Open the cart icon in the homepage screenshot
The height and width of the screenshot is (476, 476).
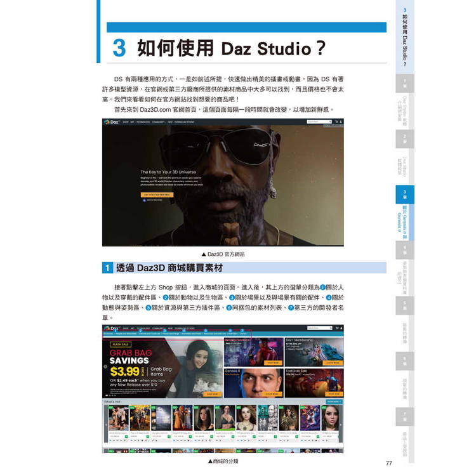336,122
